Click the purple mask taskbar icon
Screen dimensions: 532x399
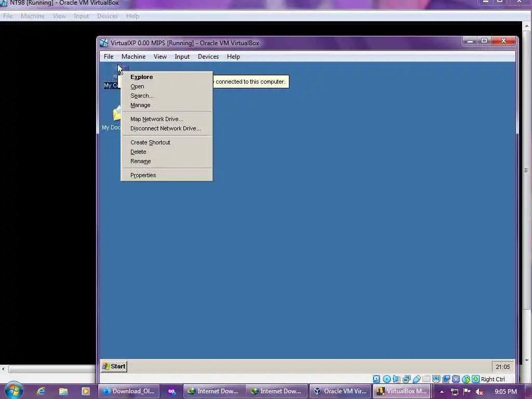pyautogui.click(x=171, y=391)
